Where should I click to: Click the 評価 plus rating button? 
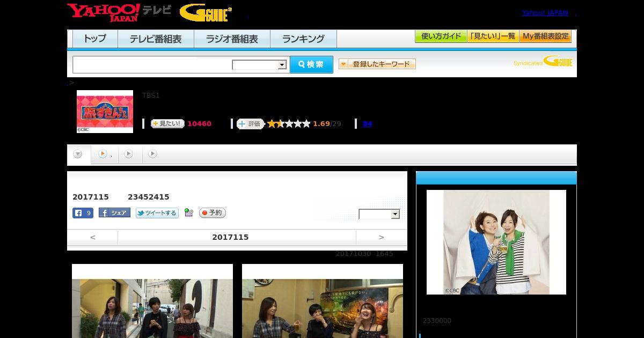tap(251, 124)
